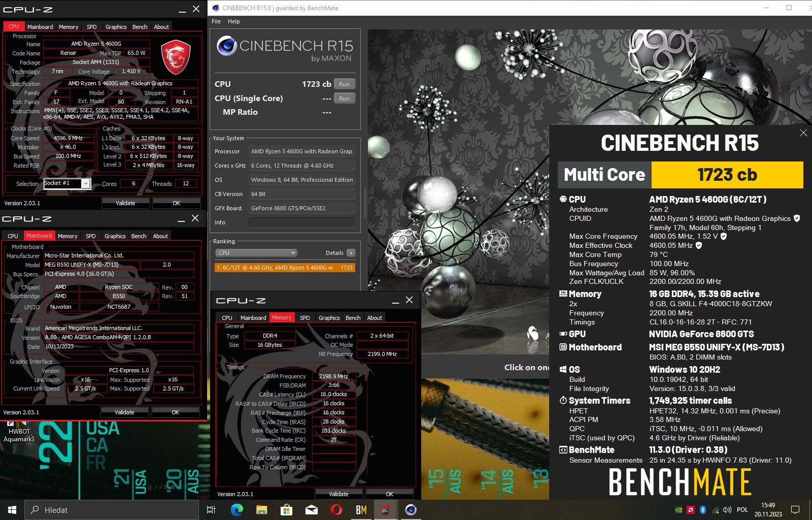Click the GPU card icon in BenchMate panel
The width and height of the screenshot is (812, 520).
pos(563,334)
